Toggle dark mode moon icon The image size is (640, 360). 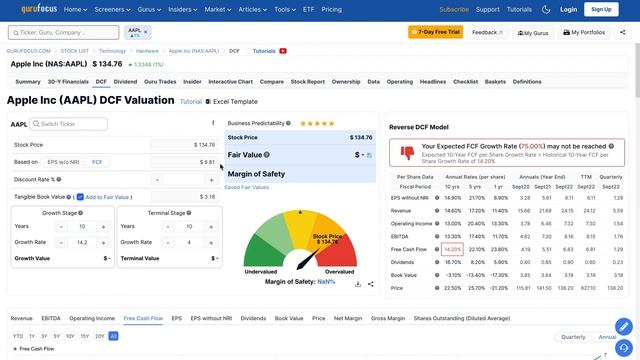point(546,9)
